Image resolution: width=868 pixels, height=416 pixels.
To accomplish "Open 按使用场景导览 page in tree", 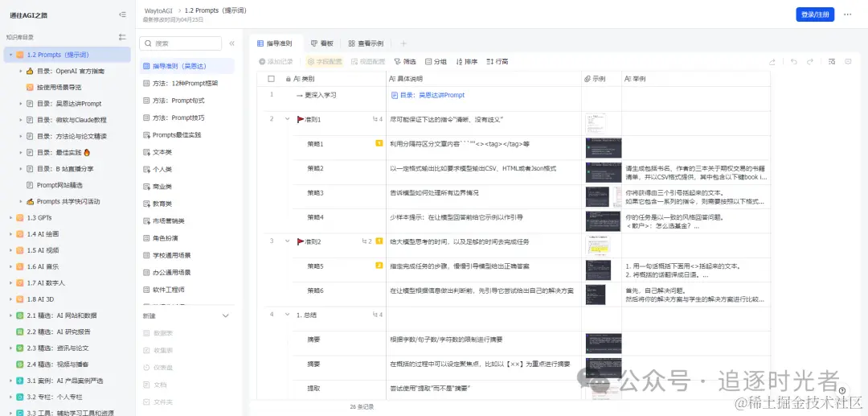I will click(x=59, y=88).
